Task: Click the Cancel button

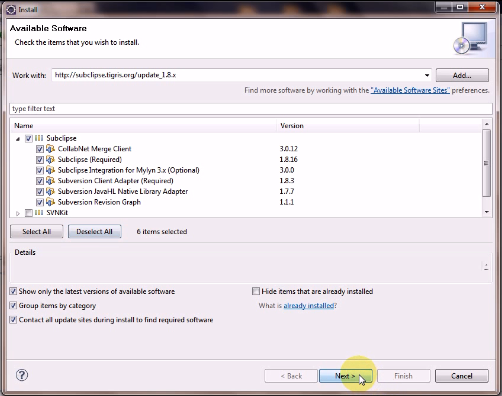Action: (x=462, y=376)
